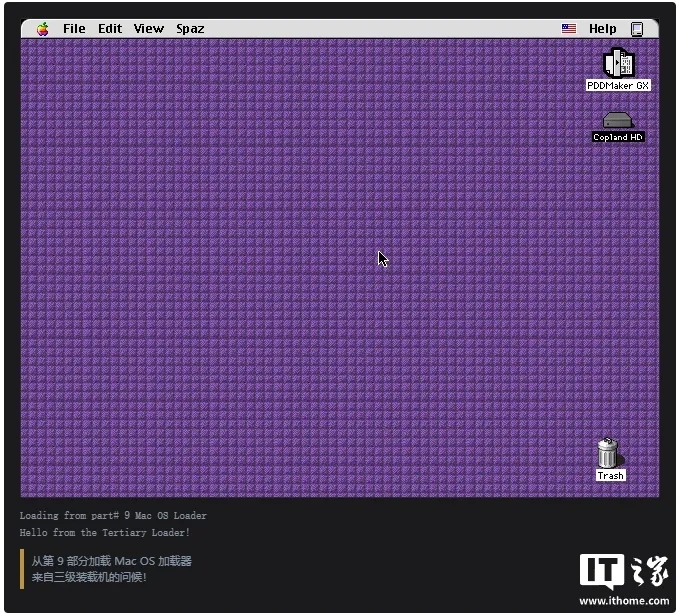
Task: Select the Trash can icon
Action: [608, 452]
